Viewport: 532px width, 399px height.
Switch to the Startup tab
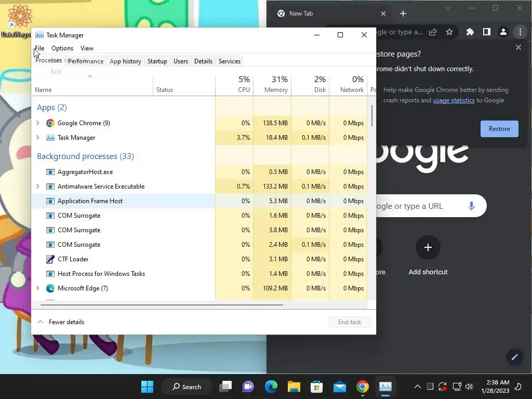[157, 61]
